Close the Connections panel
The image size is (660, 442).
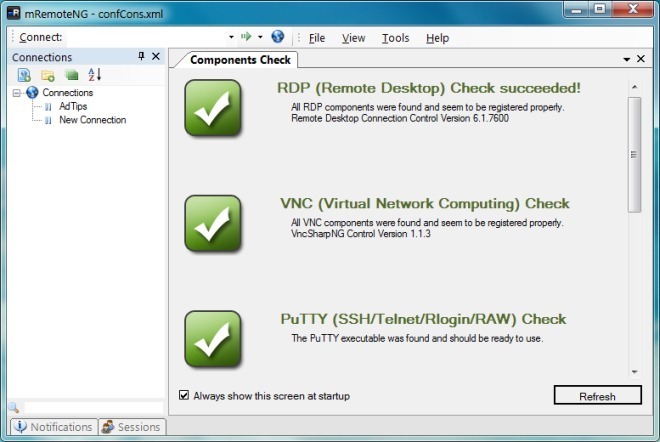156,56
